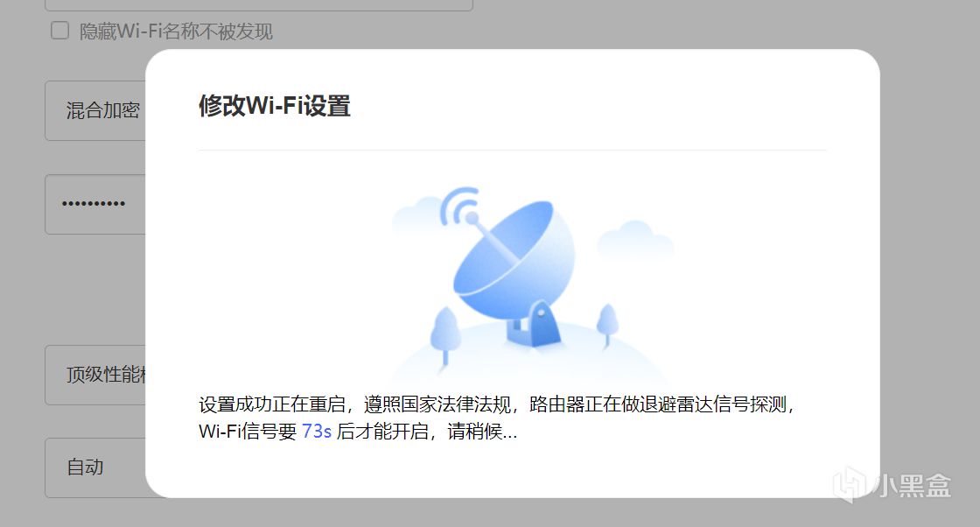Click the cloud right of the dish

click(634, 240)
